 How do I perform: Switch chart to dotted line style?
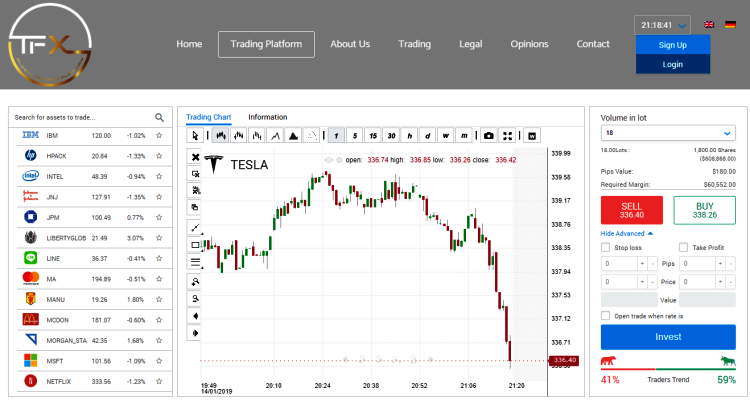[311, 136]
